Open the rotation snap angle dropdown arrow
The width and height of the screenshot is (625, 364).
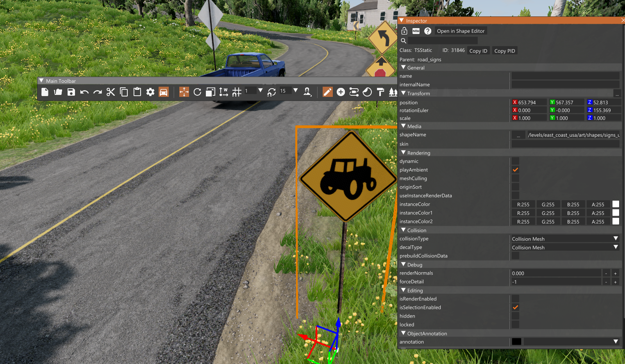tap(296, 91)
